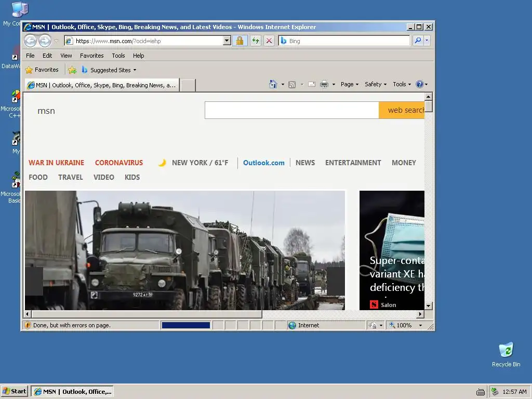Click the FOOD navigation link

coord(38,178)
